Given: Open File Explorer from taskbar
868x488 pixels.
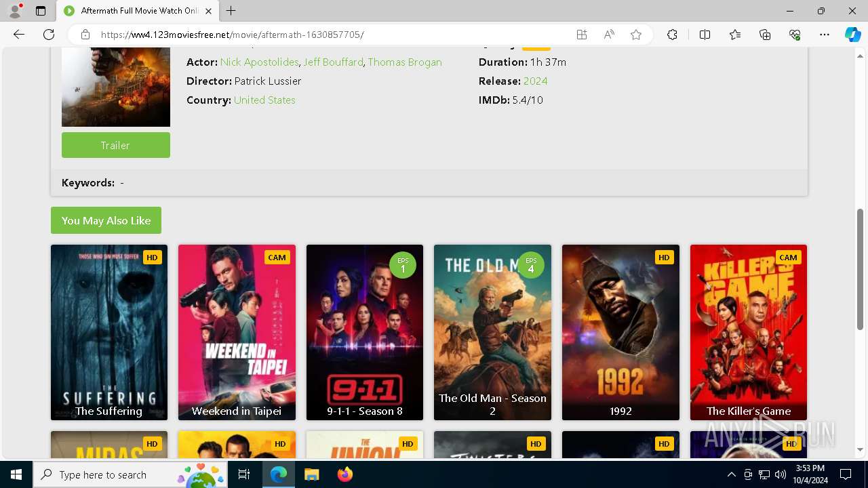Looking at the screenshot, I should (311, 474).
